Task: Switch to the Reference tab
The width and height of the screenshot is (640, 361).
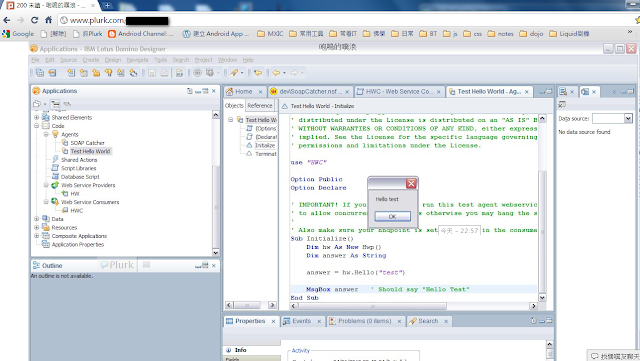Action: tap(260, 105)
